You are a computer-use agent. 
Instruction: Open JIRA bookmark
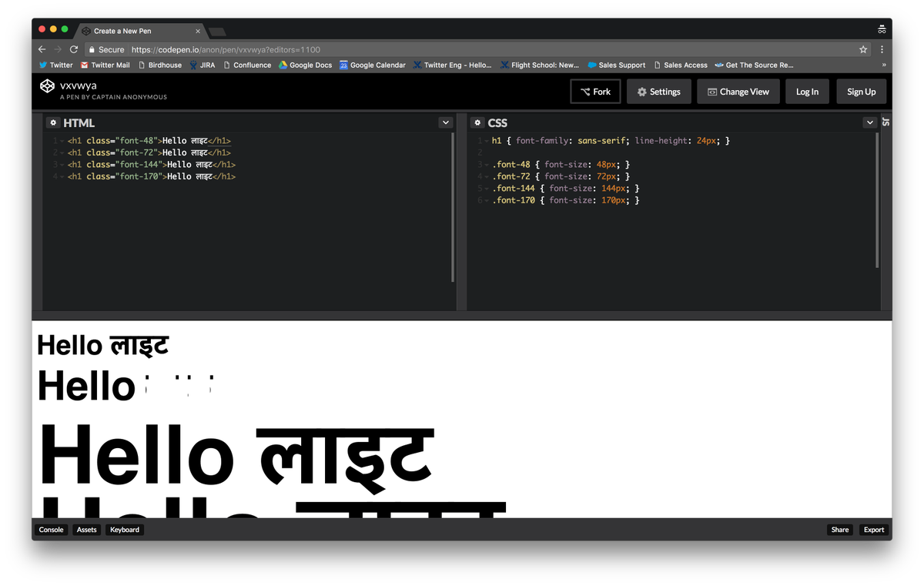203,65
